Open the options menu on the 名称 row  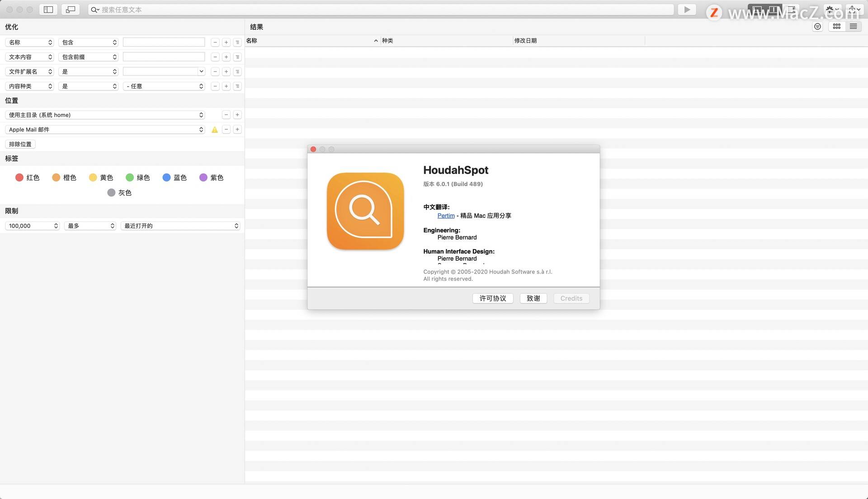tap(237, 42)
